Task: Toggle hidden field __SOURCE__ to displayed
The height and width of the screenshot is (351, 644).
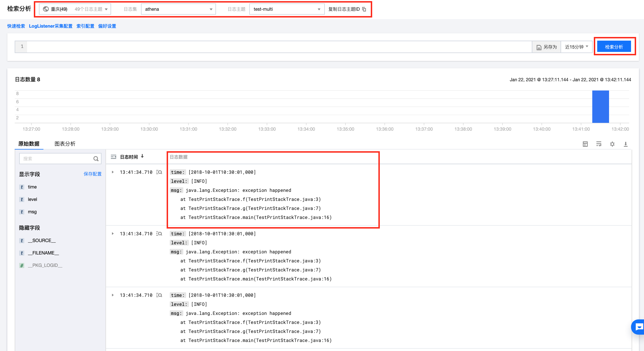Action: (x=42, y=241)
